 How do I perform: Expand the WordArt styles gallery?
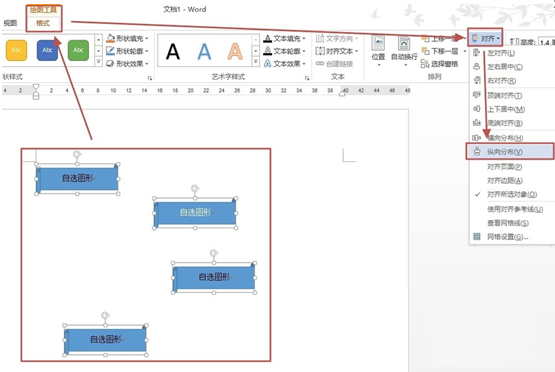coord(256,62)
